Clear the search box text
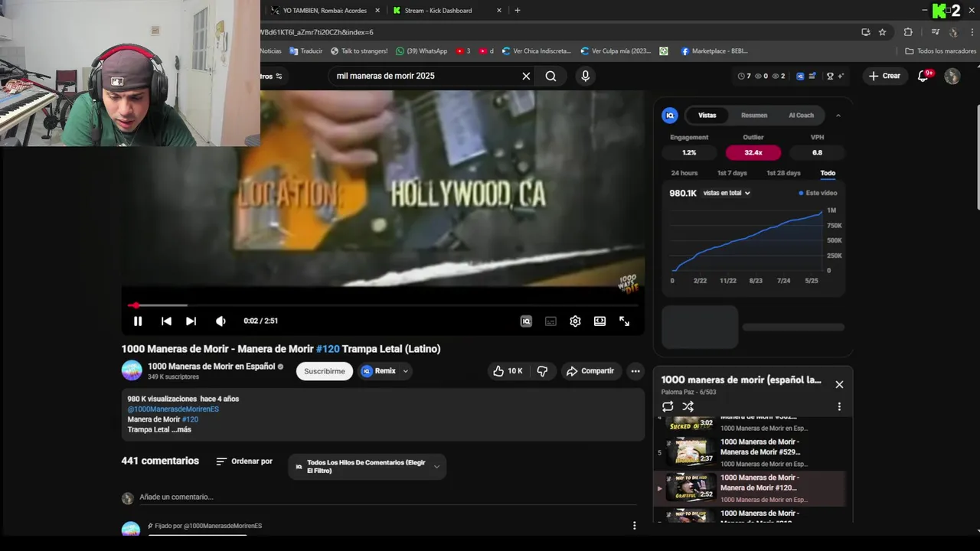The height and width of the screenshot is (551, 980). coord(526,76)
